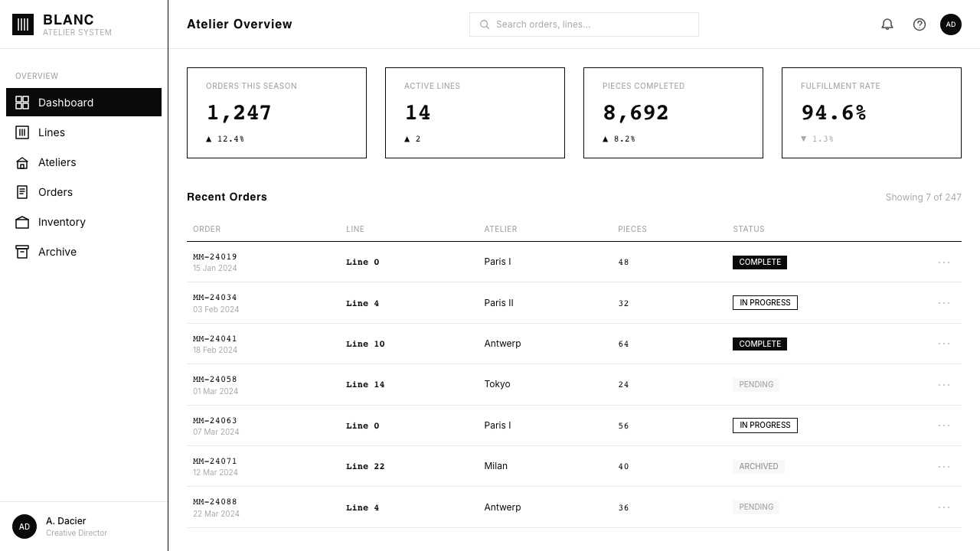Click Line 22 cell
The width and height of the screenshot is (980, 551).
click(365, 467)
